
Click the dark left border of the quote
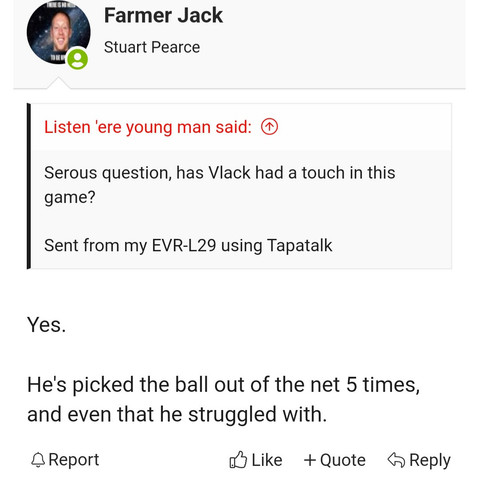click(29, 186)
